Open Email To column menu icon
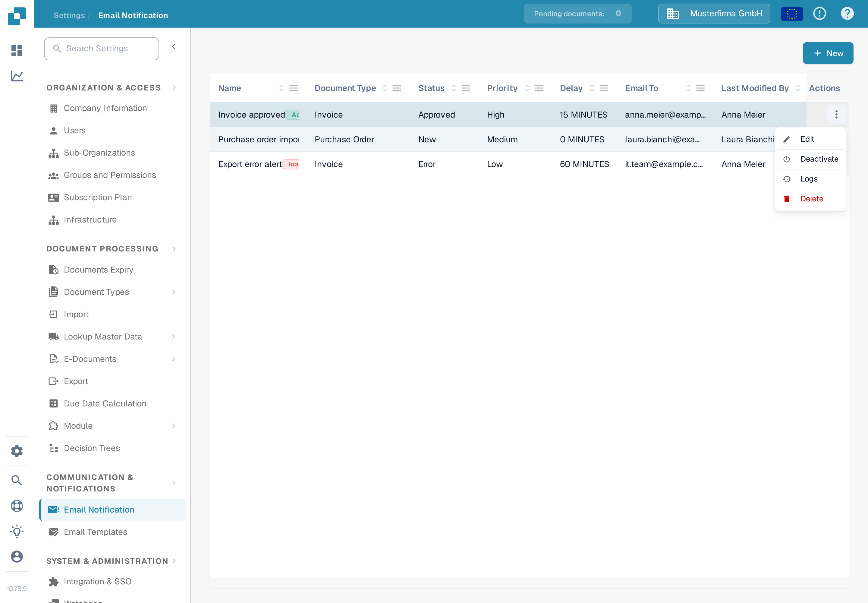 (x=700, y=88)
